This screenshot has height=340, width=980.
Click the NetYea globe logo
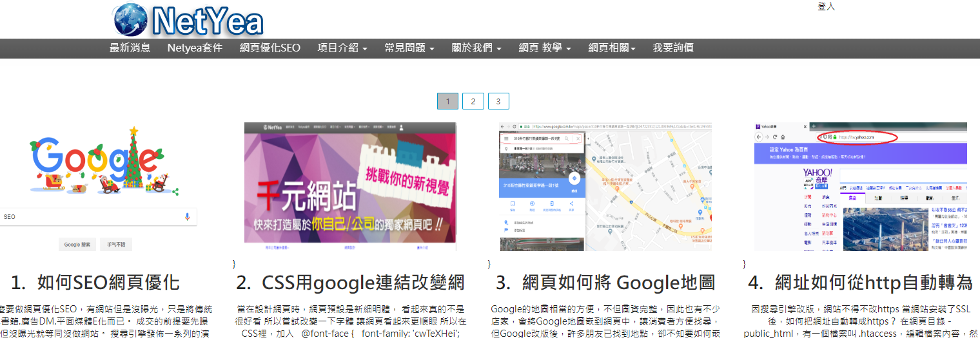tap(188, 19)
